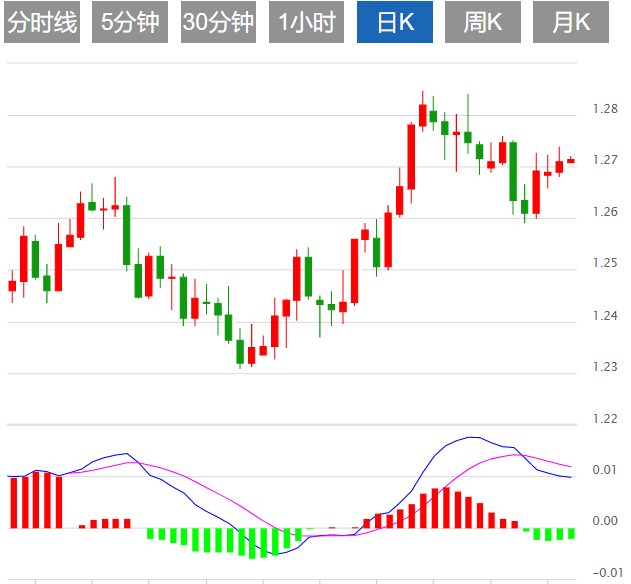This screenshot has height=584, width=631.
Task: Select the 5分钟 interval tab
Action: [130, 22]
